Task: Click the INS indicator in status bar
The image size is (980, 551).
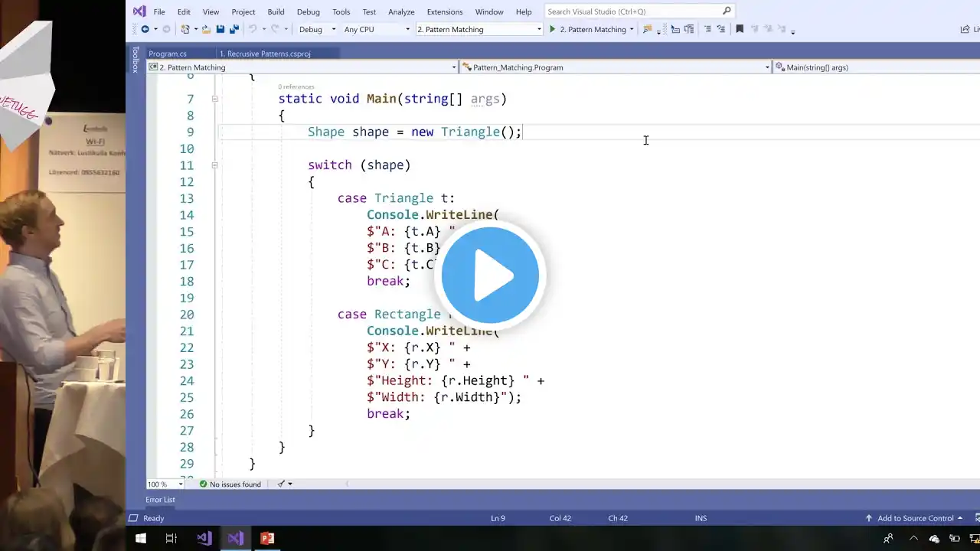Action: [701, 518]
